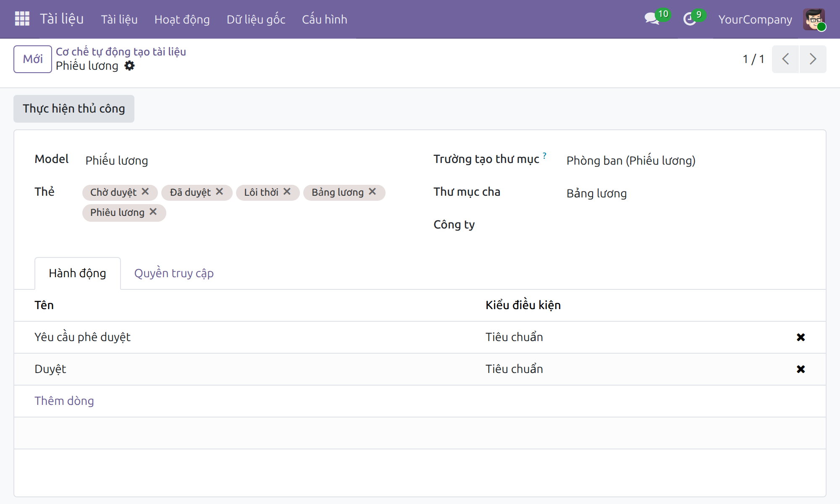The height and width of the screenshot is (504, 840).
Task: Click the Thêm dòng link
Action: 64,401
